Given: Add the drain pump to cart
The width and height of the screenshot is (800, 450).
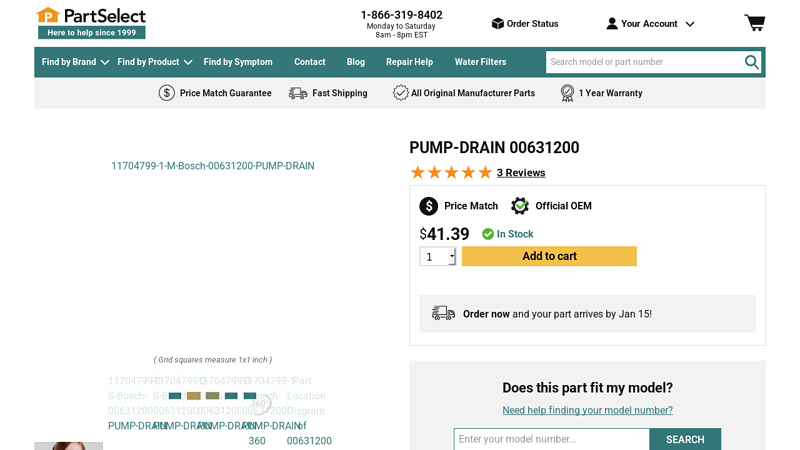Looking at the screenshot, I should coord(549,256).
